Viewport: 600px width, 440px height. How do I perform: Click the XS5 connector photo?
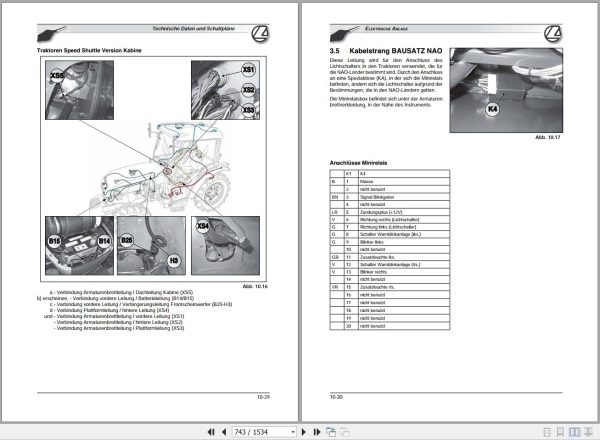(80, 90)
